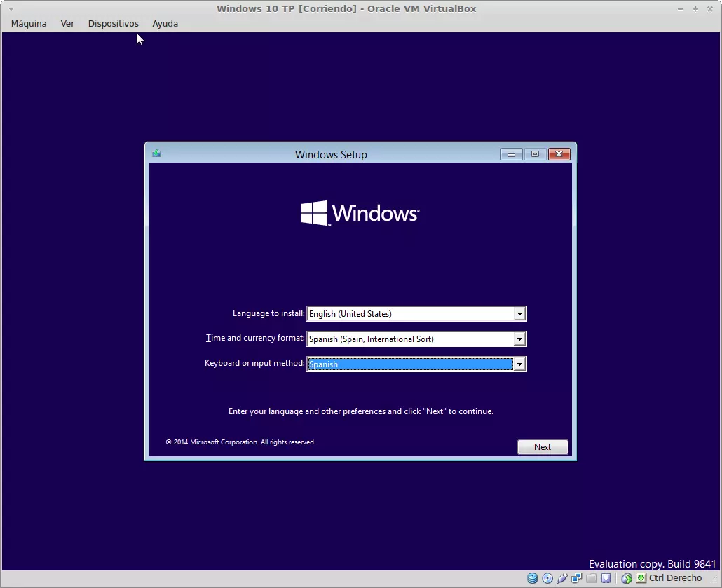Open VirtualBox window menu arrow in title bar
The width and height of the screenshot is (722, 588).
coord(11,9)
